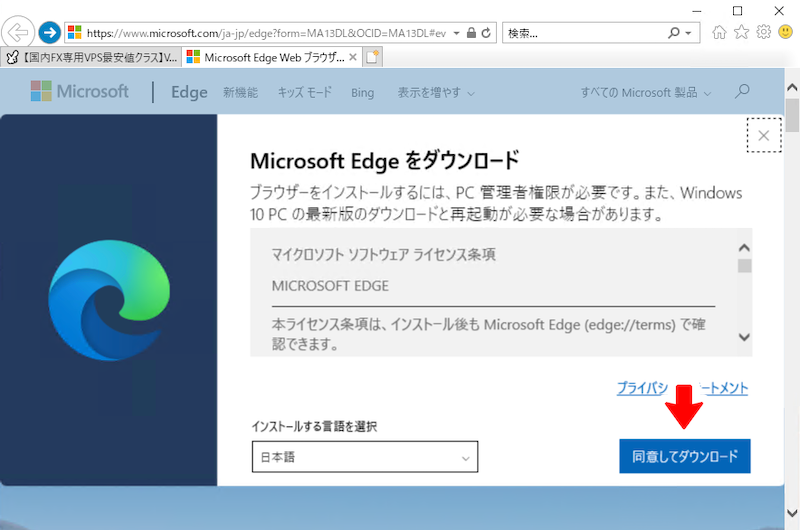Minimize the browser window
The width and height of the screenshot is (800, 530).
(x=697, y=11)
